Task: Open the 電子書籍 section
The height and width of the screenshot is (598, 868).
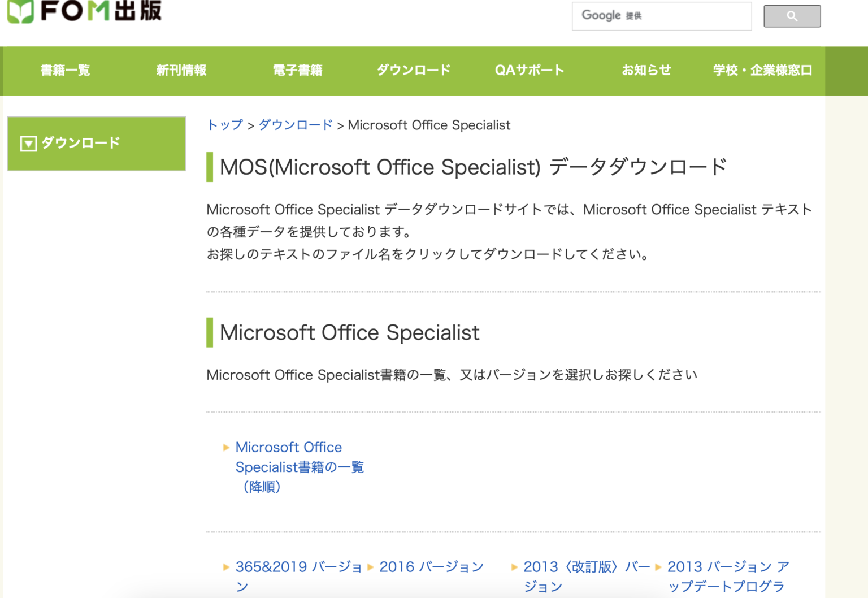Action: click(298, 70)
